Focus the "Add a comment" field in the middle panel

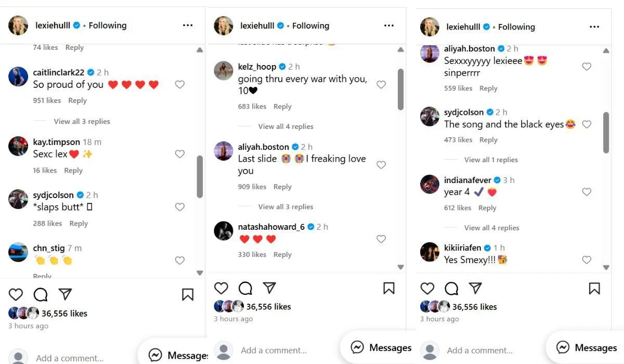[274, 350]
